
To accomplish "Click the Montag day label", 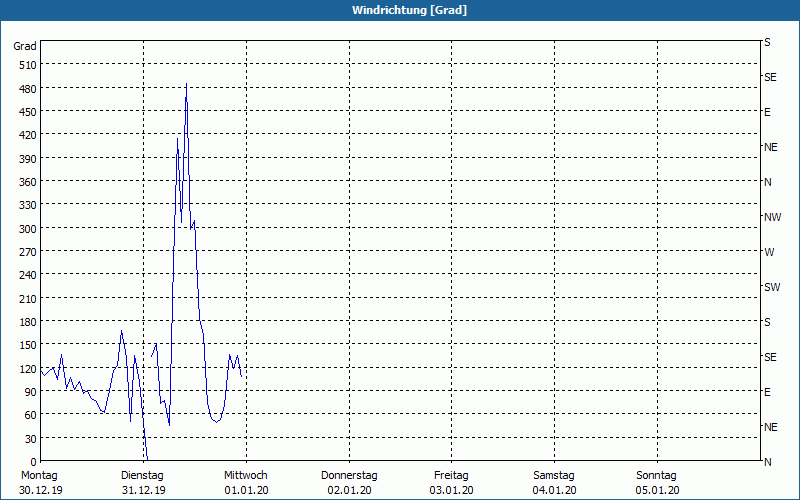I will tap(39, 475).
